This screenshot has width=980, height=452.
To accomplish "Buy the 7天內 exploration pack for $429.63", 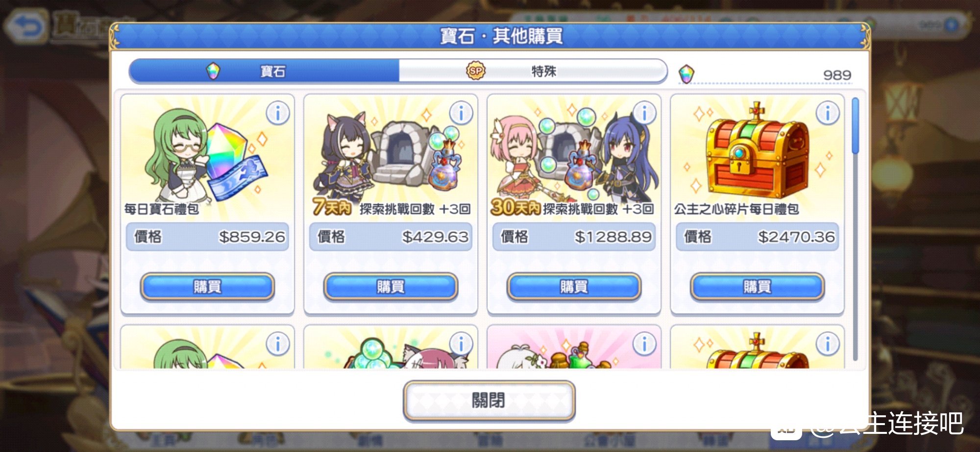I will [391, 286].
